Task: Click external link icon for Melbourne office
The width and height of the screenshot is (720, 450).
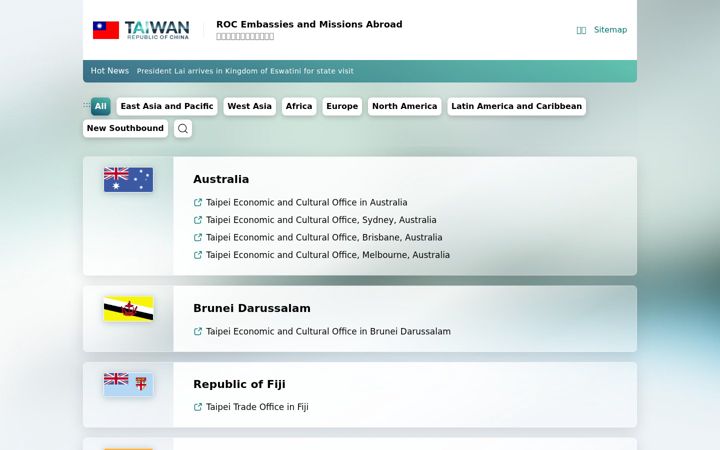Action: (x=198, y=255)
